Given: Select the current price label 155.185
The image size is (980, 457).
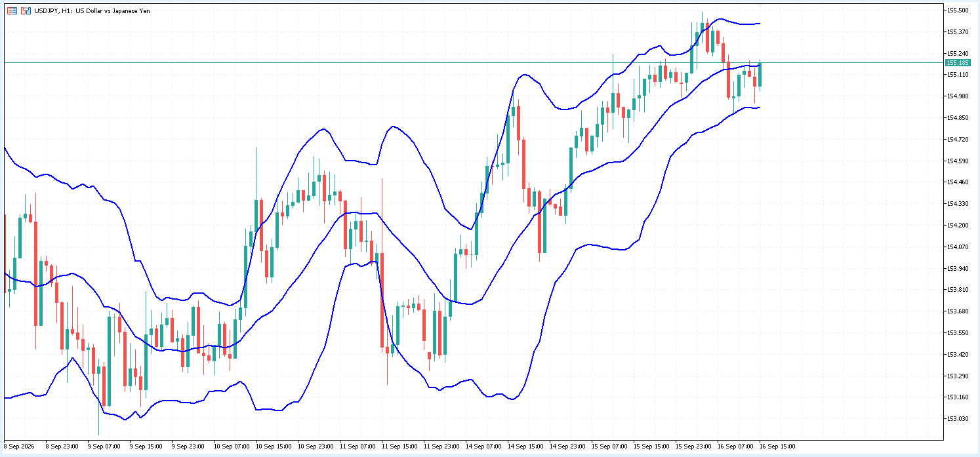Looking at the screenshot, I should [x=958, y=62].
